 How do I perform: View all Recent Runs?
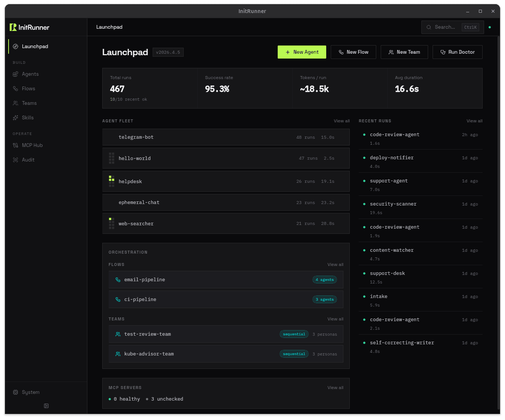pyautogui.click(x=474, y=121)
